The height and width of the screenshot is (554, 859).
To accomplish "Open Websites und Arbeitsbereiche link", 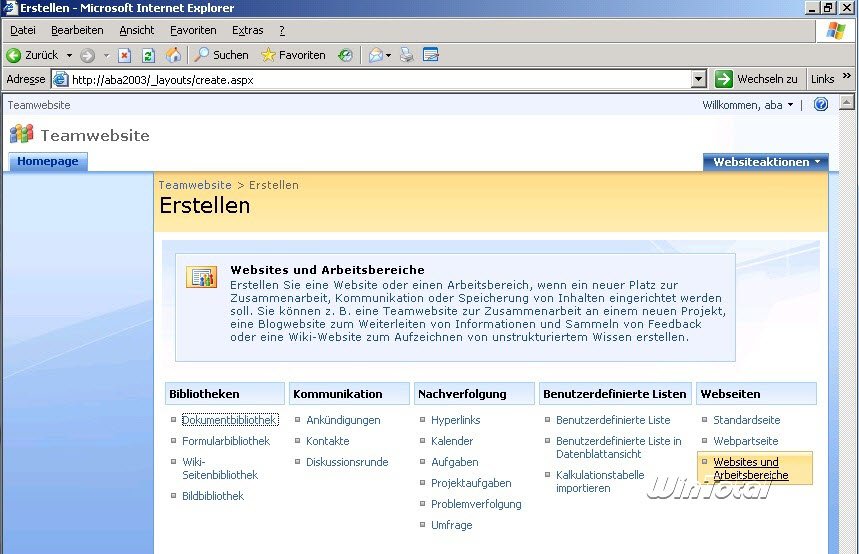I will (751, 469).
